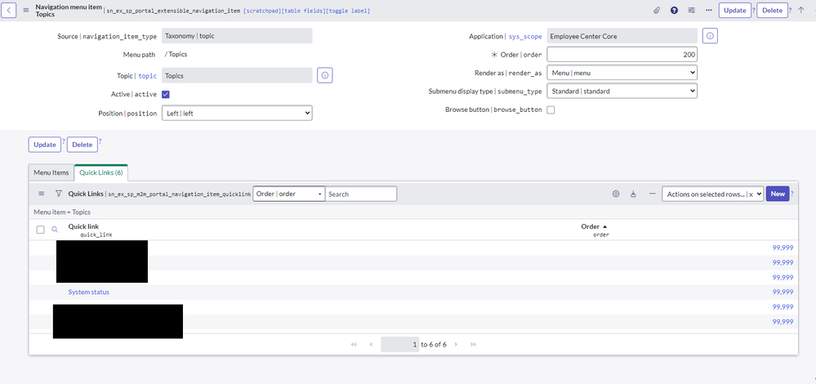Open more options ellipsis in header
This screenshot has height=384, width=816.
708,10
